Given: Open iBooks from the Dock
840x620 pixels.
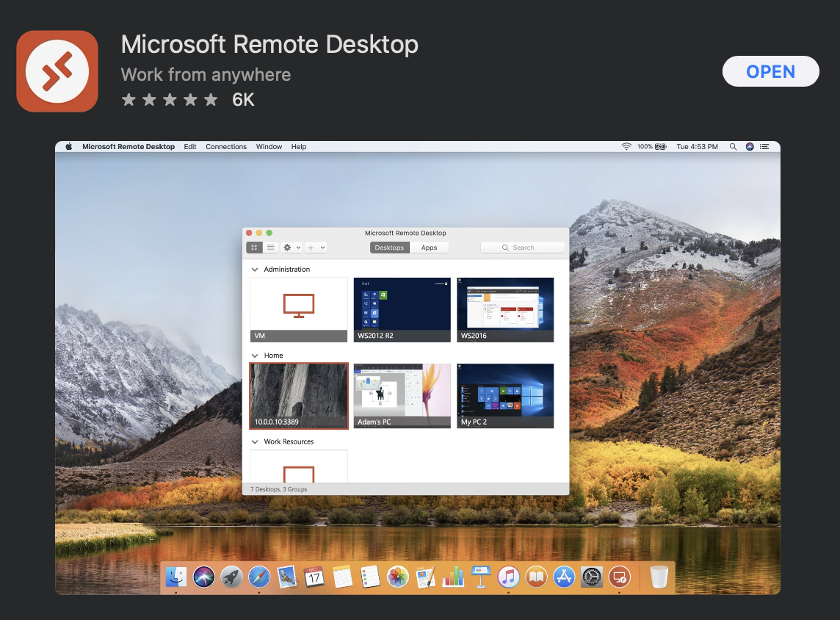Looking at the screenshot, I should pyautogui.click(x=536, y=577).
